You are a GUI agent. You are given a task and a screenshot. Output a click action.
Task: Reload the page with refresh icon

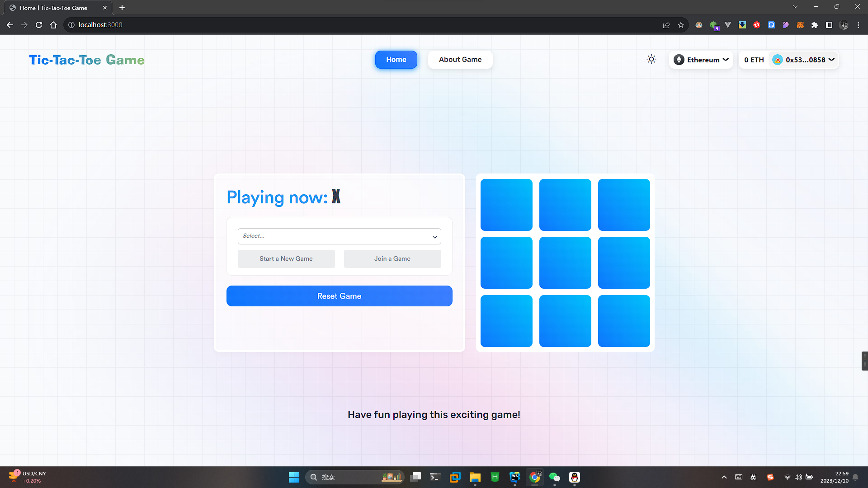[39, 25]
